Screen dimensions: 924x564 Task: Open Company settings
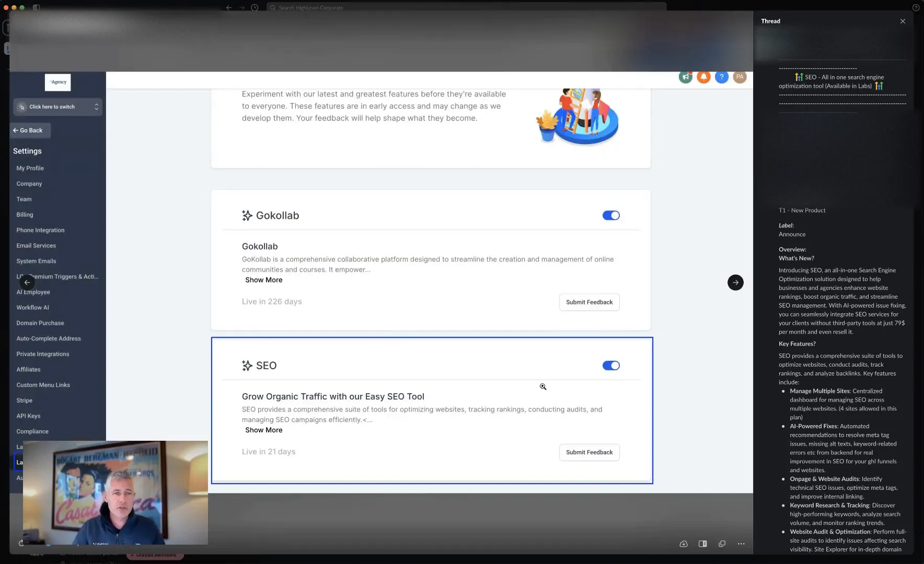click(29, 184)
